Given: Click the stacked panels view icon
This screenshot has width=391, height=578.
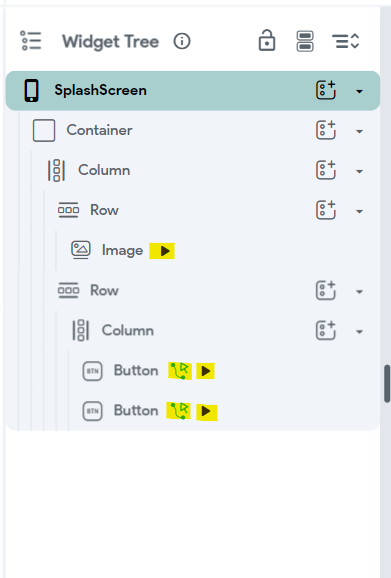Looking at the screenshot, I should pyautogui.click(x=305, y=41).
